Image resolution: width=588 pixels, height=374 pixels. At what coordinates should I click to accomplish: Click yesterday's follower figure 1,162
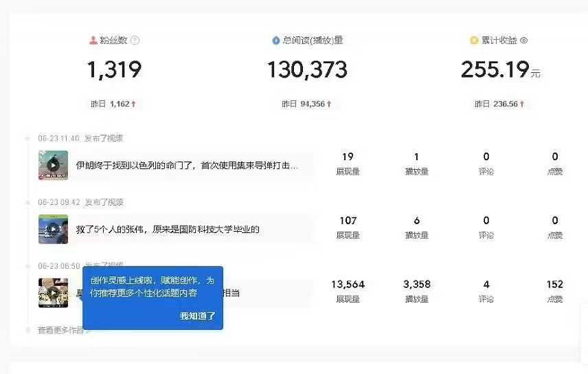click(x=120, y=104)
